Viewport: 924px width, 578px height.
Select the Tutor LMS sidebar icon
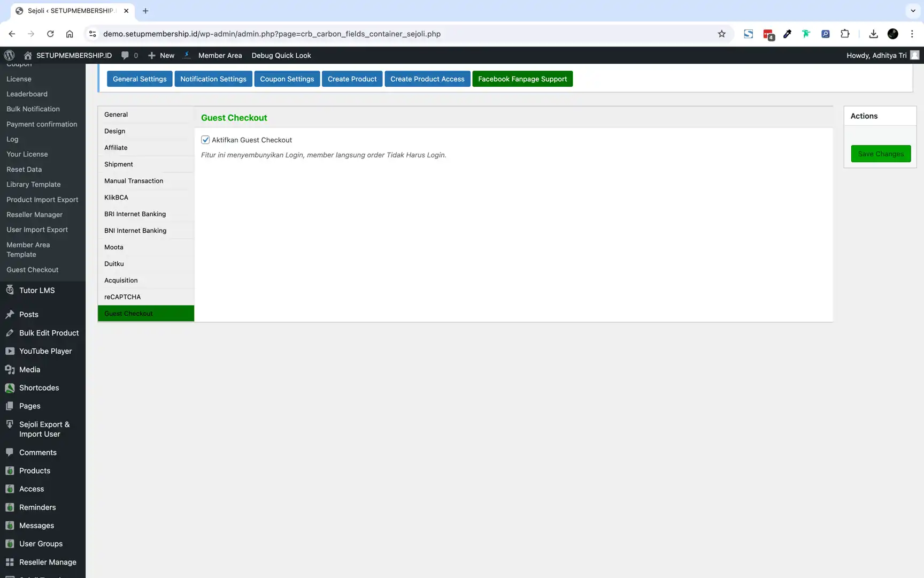coord(10,290)
